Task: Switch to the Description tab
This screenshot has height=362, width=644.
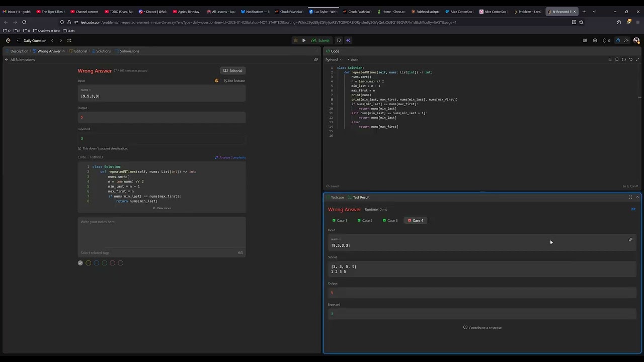Action: tap(17, 51)
